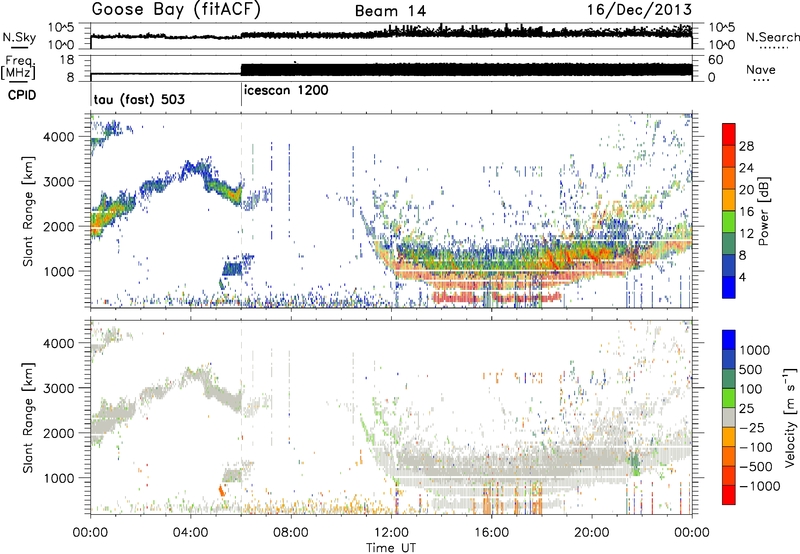Image resolution: width=800 pixels, height=554 pixels.
Task: Click the bottom red segment of Velocity color bar
Action: [729, 495]
